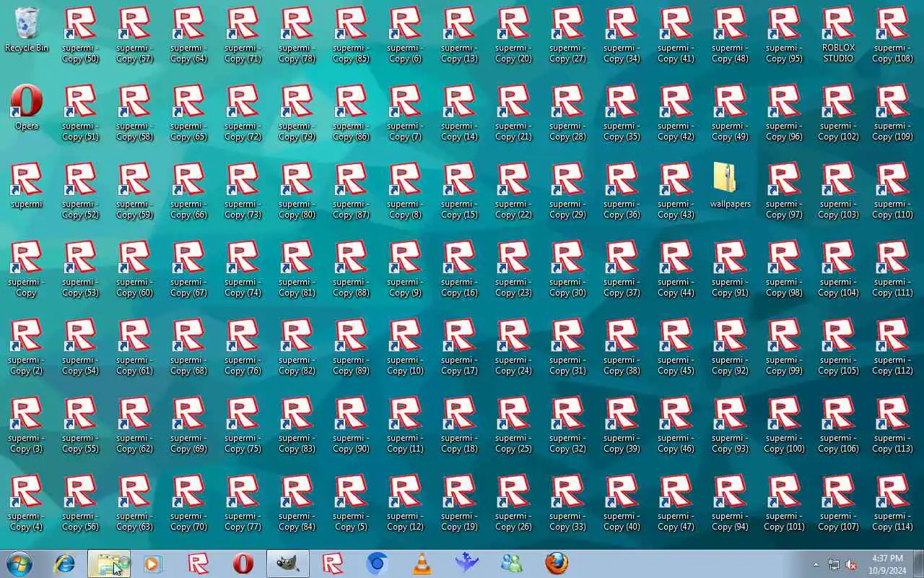
Task: Select supermi - Copy (56) shortcut
Action: [81, 503]
